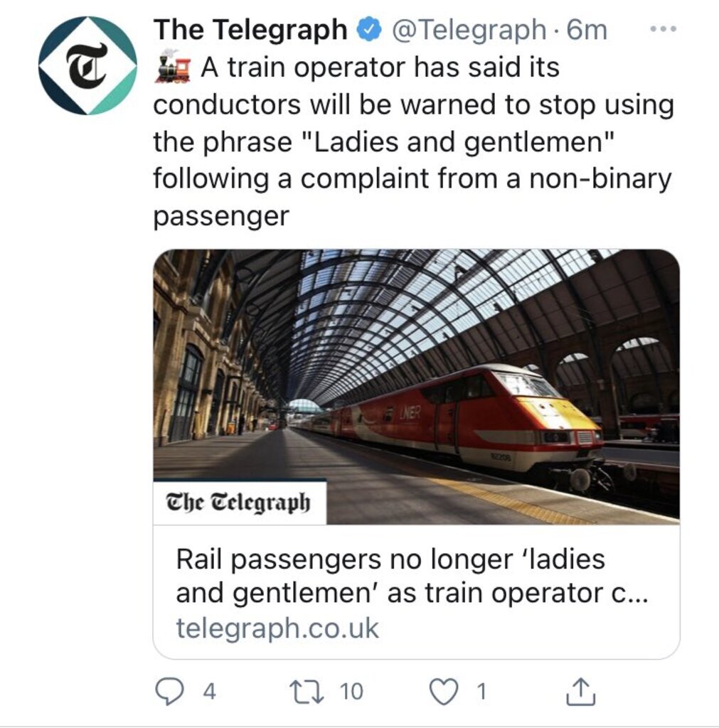Click the retweet count 10
Viewport: 719px width, 728px height.
tap(351, 691)
